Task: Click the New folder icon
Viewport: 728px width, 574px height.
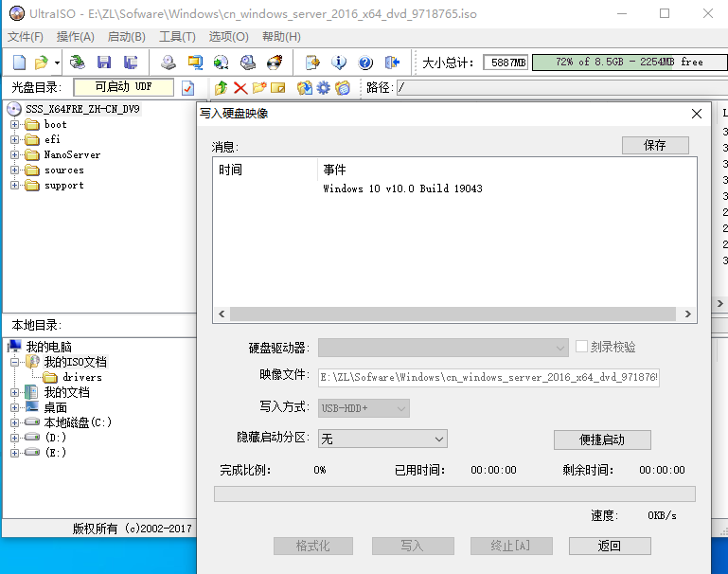Action: tap(259, 88)
